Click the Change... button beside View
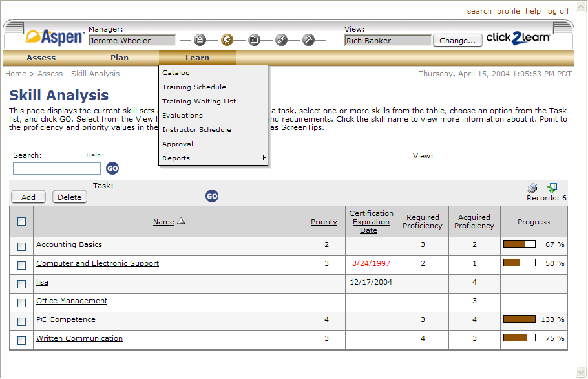This screenshot has height=379, width=588. pos(457,40)
